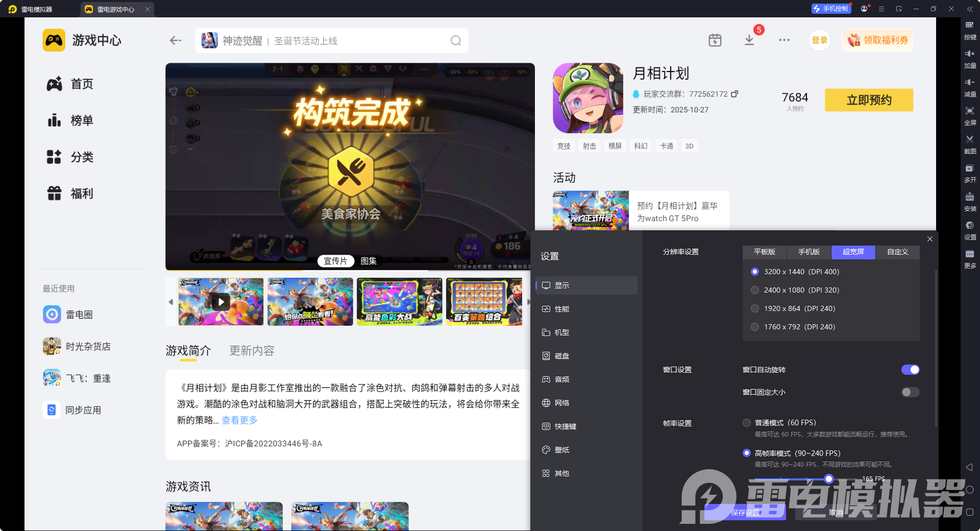Show previous screenshot thumbnails with left arrow
The width and height of the screenshot is (980, 531).
point(170,302)
